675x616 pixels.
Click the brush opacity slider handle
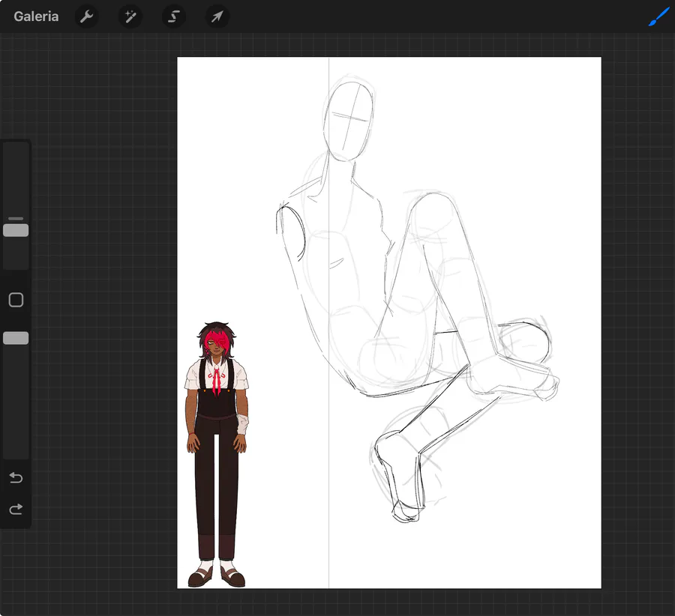click(x=16, y=338)
